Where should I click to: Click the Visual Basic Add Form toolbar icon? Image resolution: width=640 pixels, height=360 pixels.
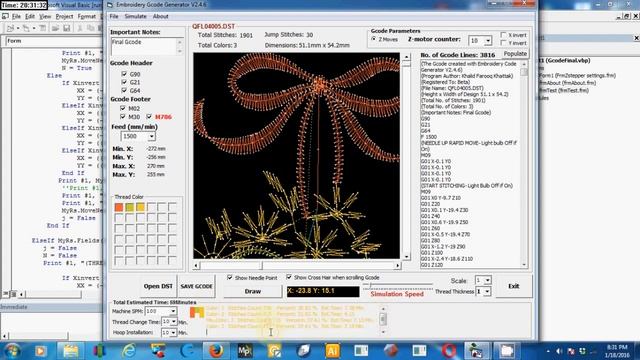tap(26, 28)
